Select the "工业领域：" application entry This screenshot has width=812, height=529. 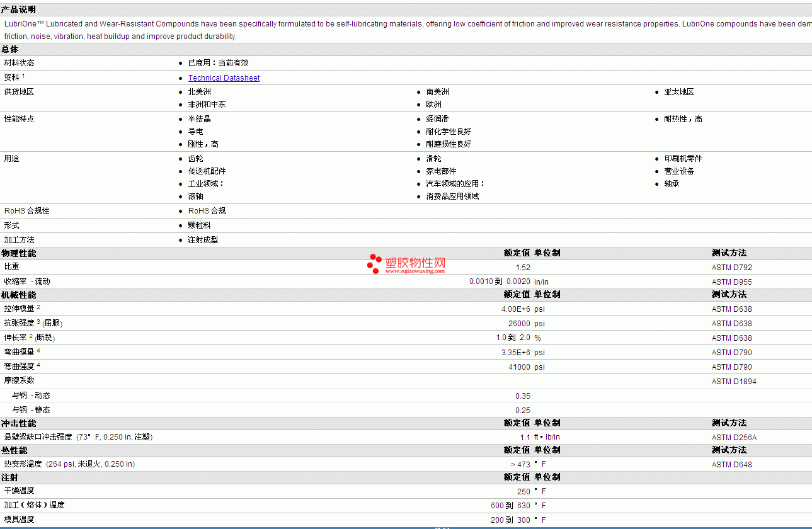tap(207, 184)
